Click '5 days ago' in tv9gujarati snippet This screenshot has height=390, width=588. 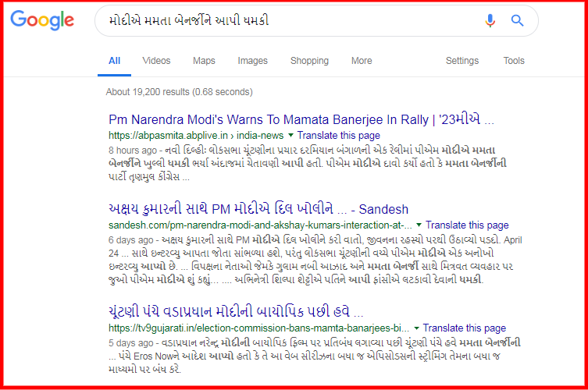point(131,343)
